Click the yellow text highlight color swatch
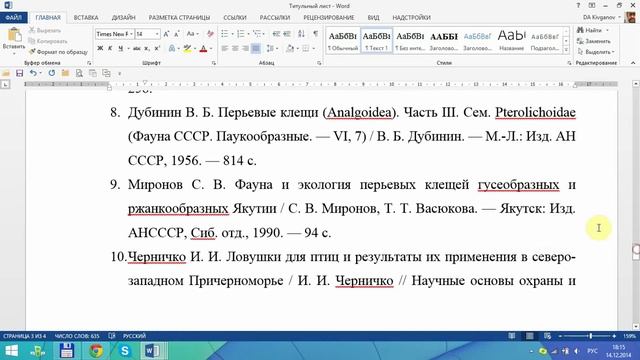640x360 pixels. click(x=187, y=49)
